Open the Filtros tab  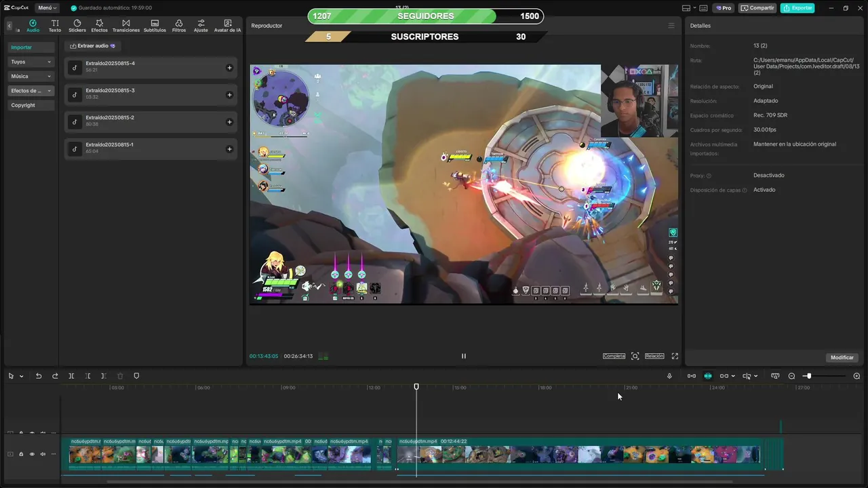click(x=179, y=26)
